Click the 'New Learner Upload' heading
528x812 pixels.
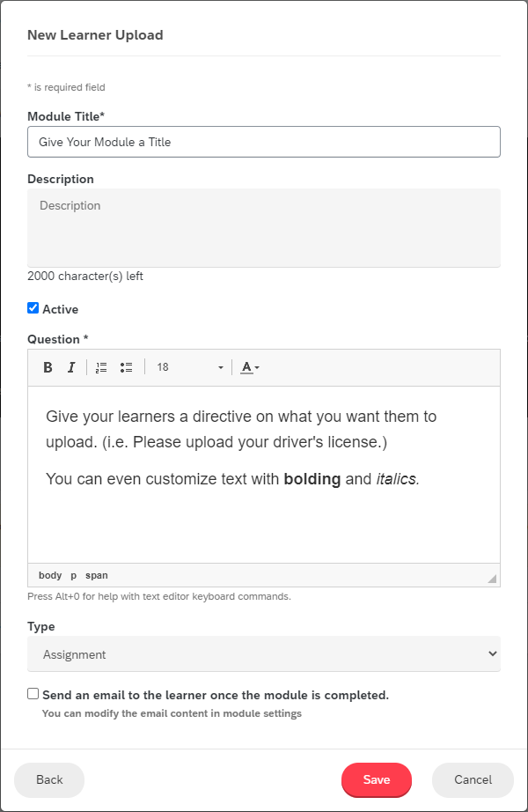95,35
